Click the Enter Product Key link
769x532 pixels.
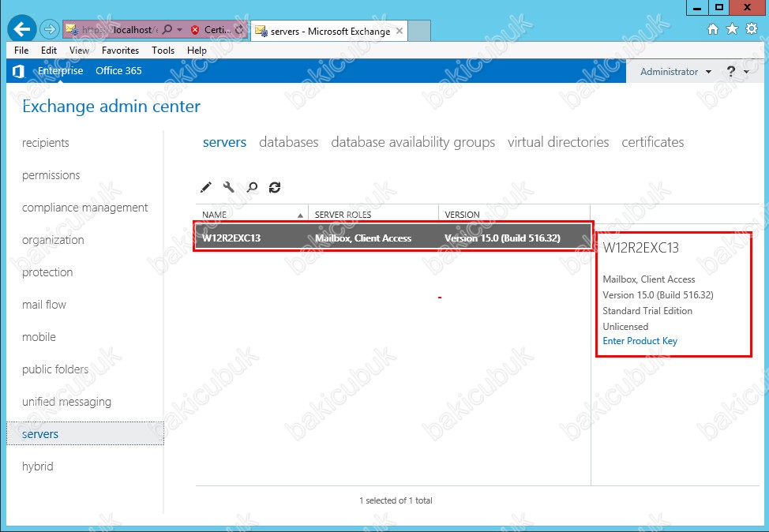coord(640,341)
